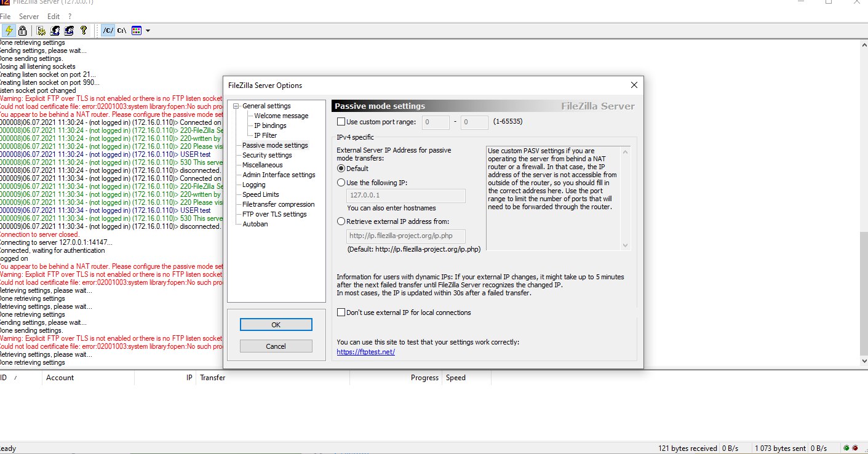Open Security settings in the tree
Image resolution: width=868 pixels, height=454 pixels.
(x=267, y=155)
